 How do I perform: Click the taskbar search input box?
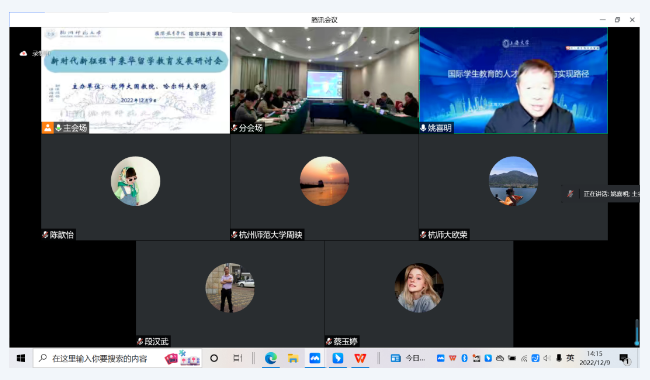[117, 358]
